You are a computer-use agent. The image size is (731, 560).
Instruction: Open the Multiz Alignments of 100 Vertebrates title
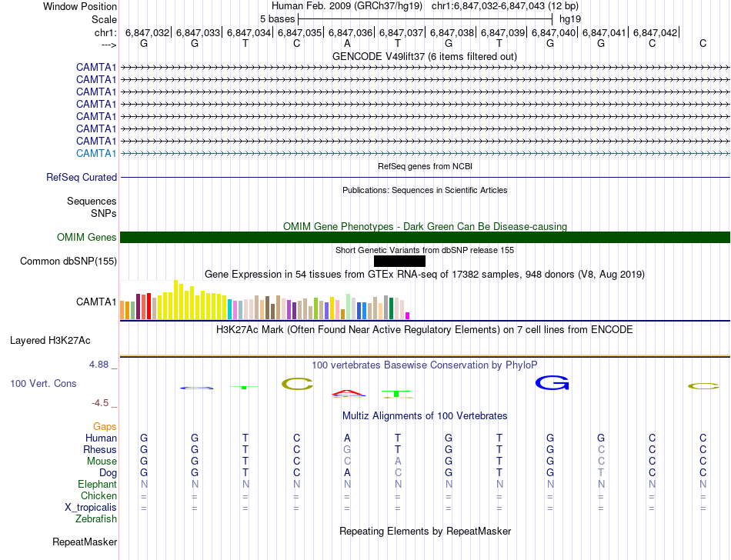[x=425, y=415]
